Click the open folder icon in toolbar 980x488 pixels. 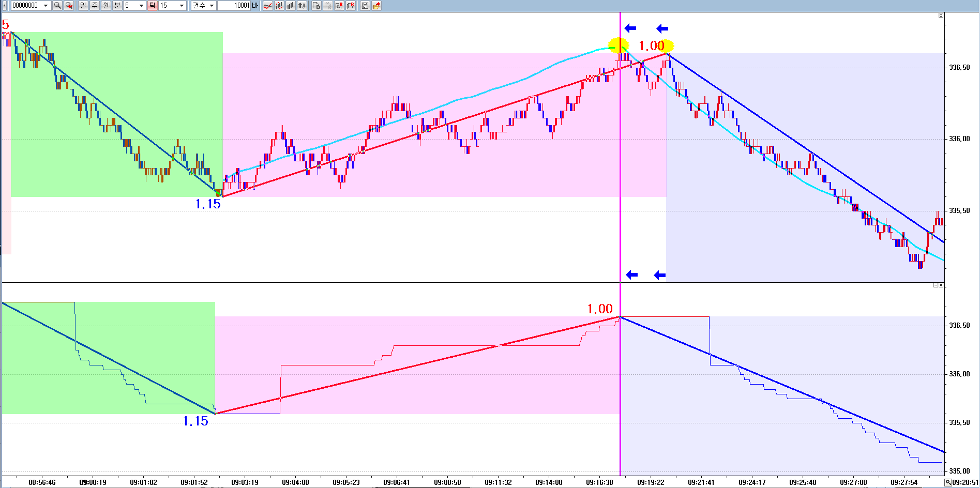point(376,6)
